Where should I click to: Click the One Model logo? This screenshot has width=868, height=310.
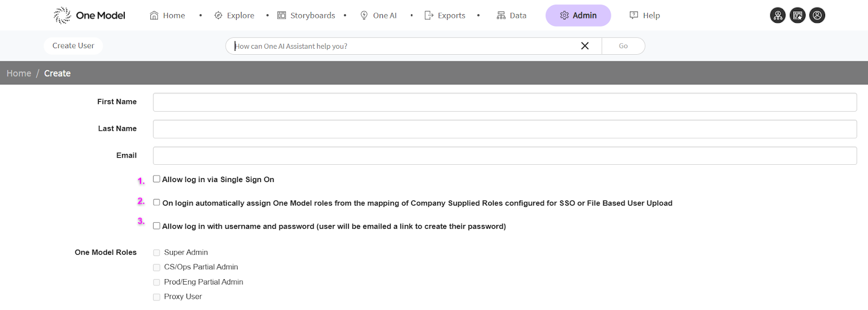(x=90, y=15)
